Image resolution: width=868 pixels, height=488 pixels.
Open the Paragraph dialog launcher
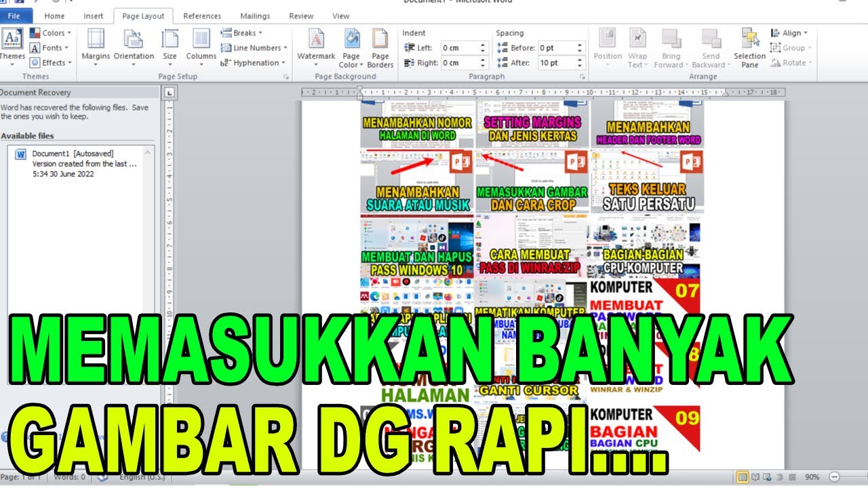583,77
